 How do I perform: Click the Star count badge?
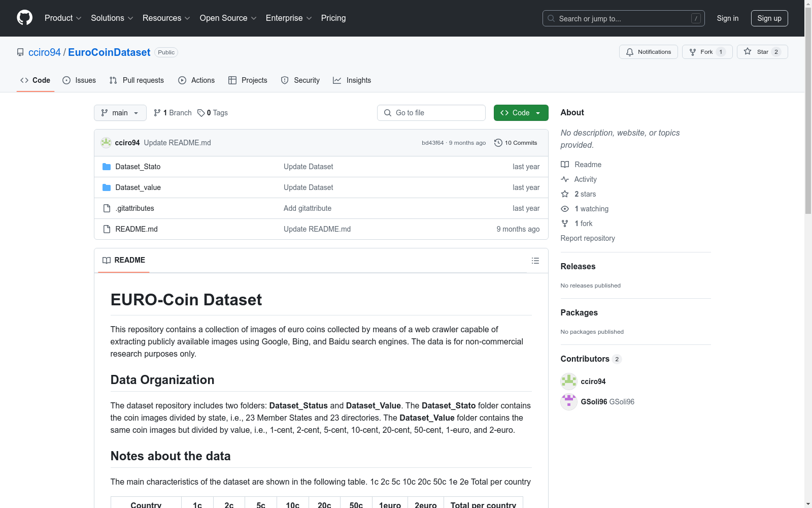pos(776,52)
